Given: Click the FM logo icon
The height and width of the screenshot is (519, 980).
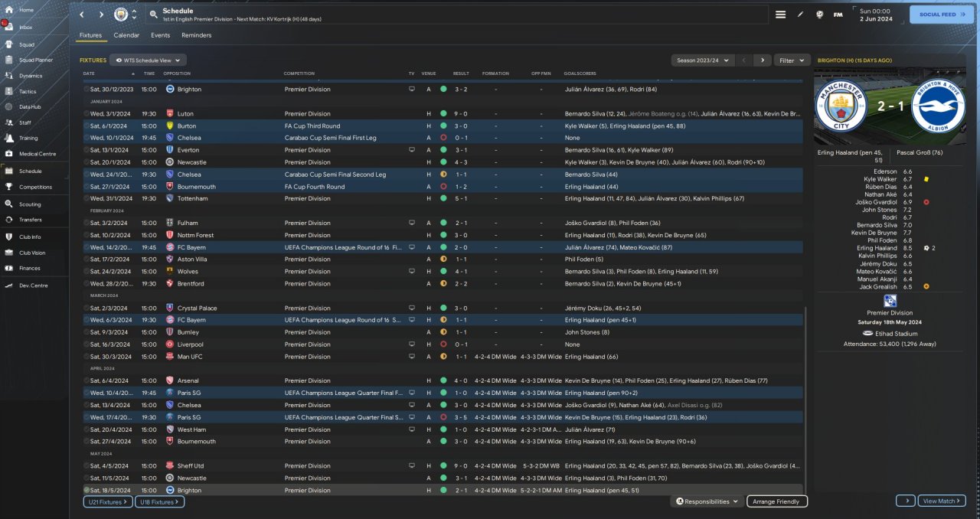Looking at the screenshot, I should (x=838, y=15).
